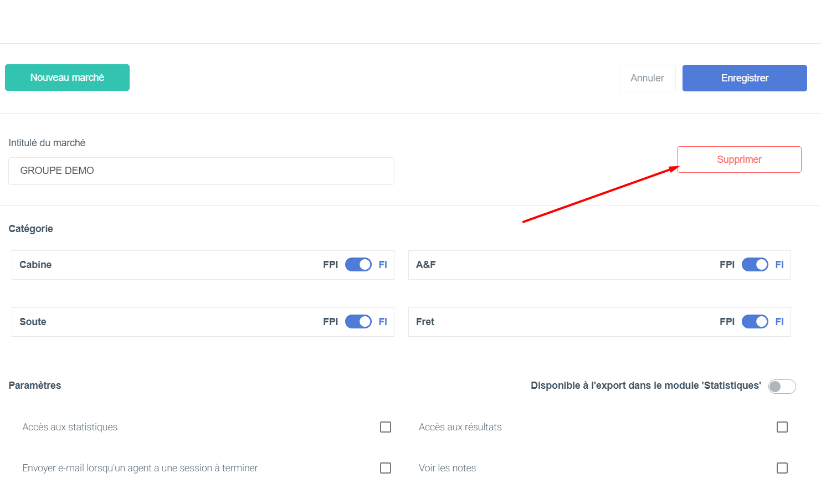Toggle the A&F FPI/FI switch
Image resolution: width=821 pixels, height=504 pixels.
tap(755, 265)
